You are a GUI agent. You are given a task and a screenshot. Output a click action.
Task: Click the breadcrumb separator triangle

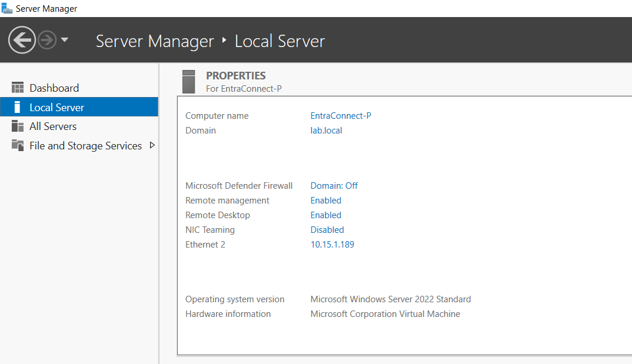[225, 40]
